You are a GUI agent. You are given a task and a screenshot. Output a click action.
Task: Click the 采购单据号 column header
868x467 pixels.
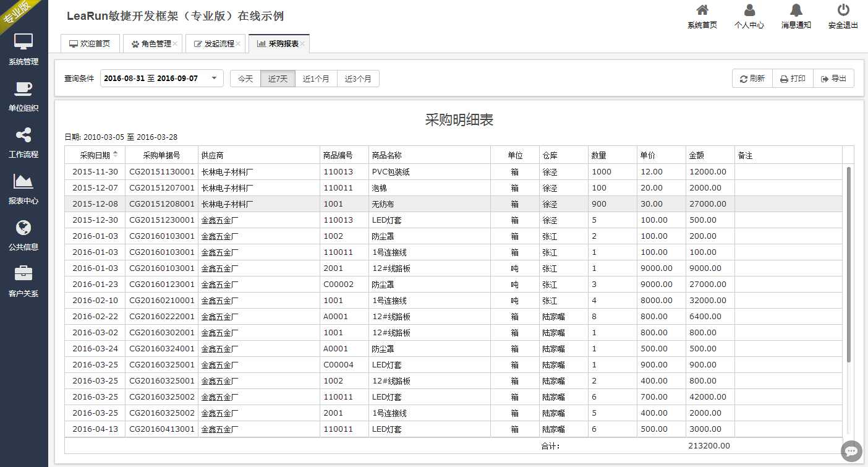pyautogui.click(x=161, y=155)
